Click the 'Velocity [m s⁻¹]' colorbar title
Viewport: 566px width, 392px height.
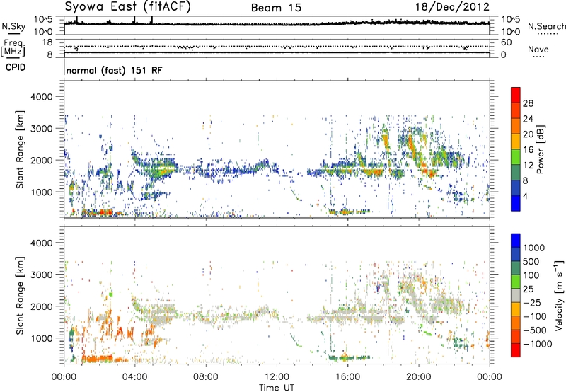coord(559,294)
